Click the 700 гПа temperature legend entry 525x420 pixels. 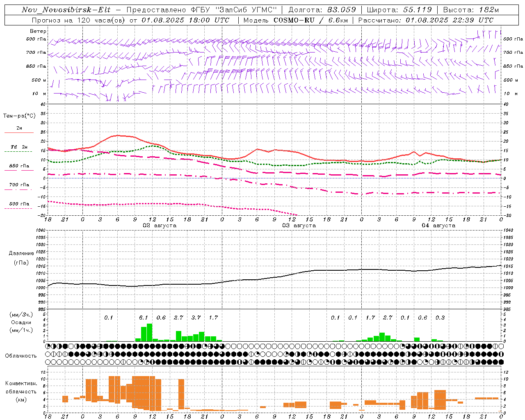19,185
